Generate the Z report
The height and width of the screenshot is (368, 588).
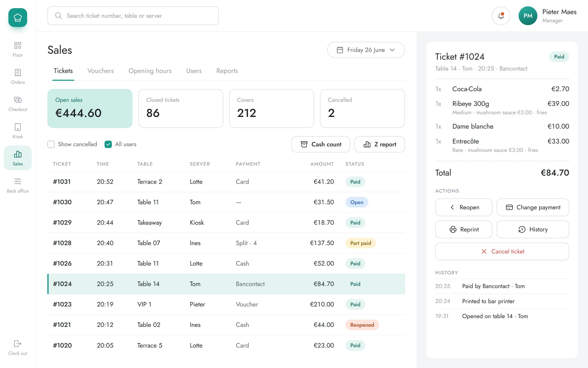pos(380,144)
